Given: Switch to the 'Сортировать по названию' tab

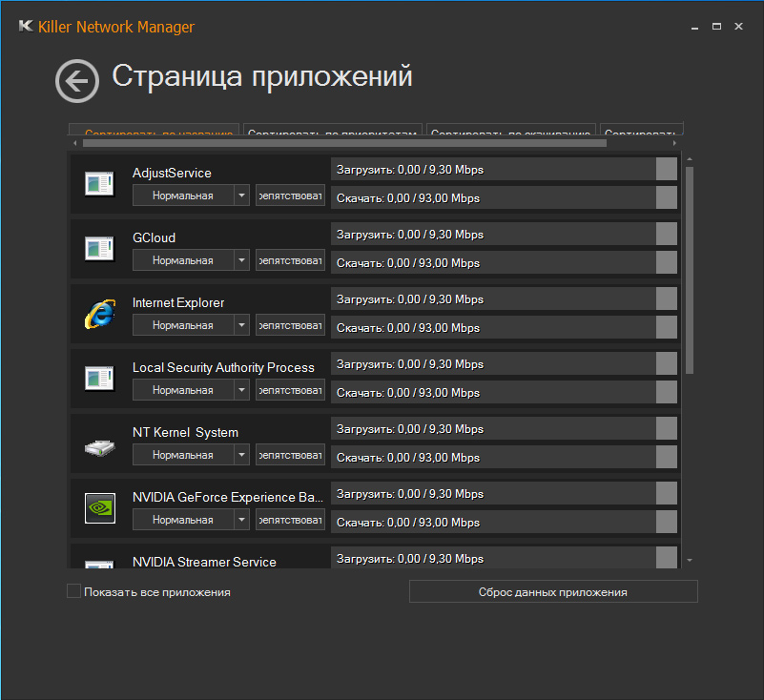Looking at the screenshot, I should (x=154, y=130).
